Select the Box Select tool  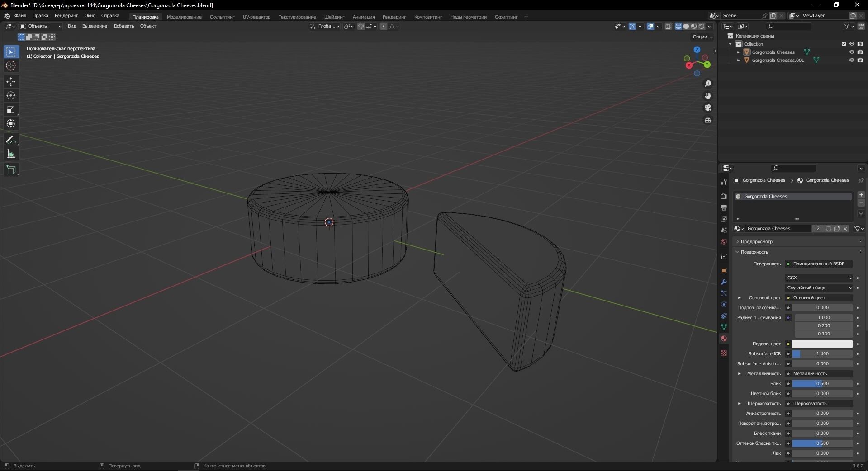point(11,52)
